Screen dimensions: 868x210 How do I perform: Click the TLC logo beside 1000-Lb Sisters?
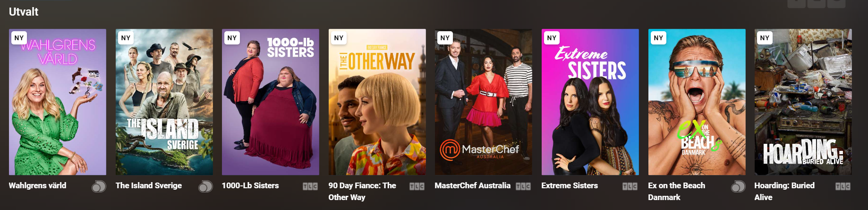[x=310, y=186]
